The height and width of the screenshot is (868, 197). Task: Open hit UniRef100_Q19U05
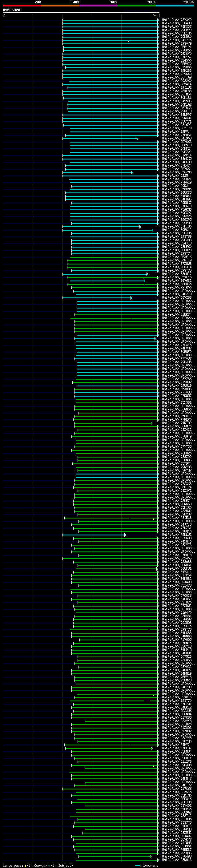click(x=177, y=67)
